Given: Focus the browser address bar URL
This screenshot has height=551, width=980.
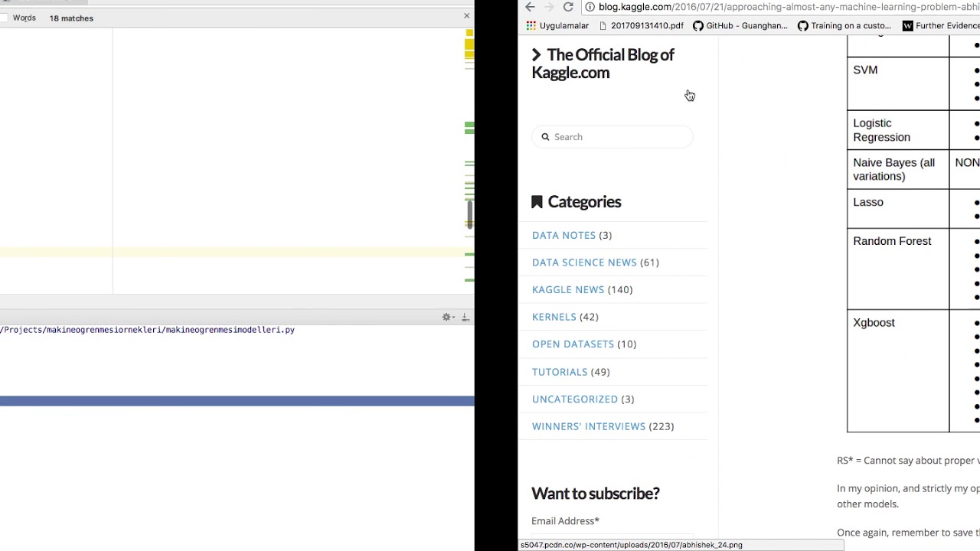Looking at the screenshot, I should (789, 7).
